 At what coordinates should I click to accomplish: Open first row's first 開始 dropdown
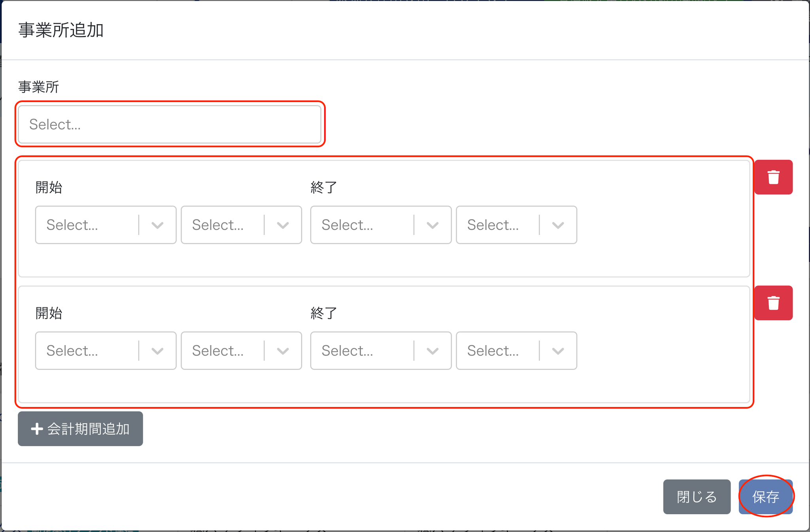pos(88,225)
